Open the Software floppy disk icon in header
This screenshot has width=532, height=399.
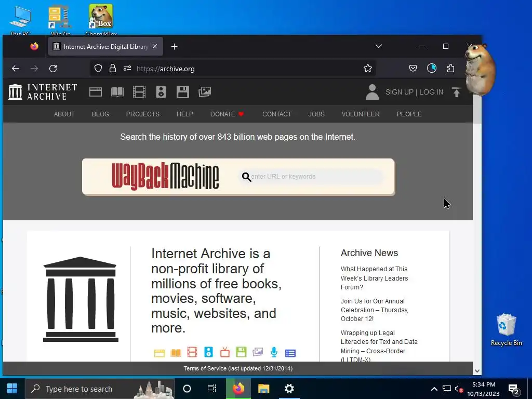click(x=182, y=92)
